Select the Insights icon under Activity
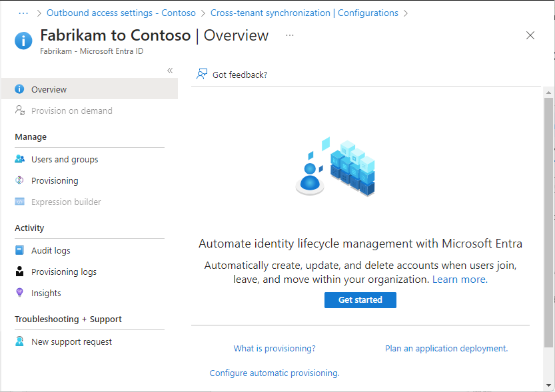Viewport: 555px width, 392px height. pos(21,293)
